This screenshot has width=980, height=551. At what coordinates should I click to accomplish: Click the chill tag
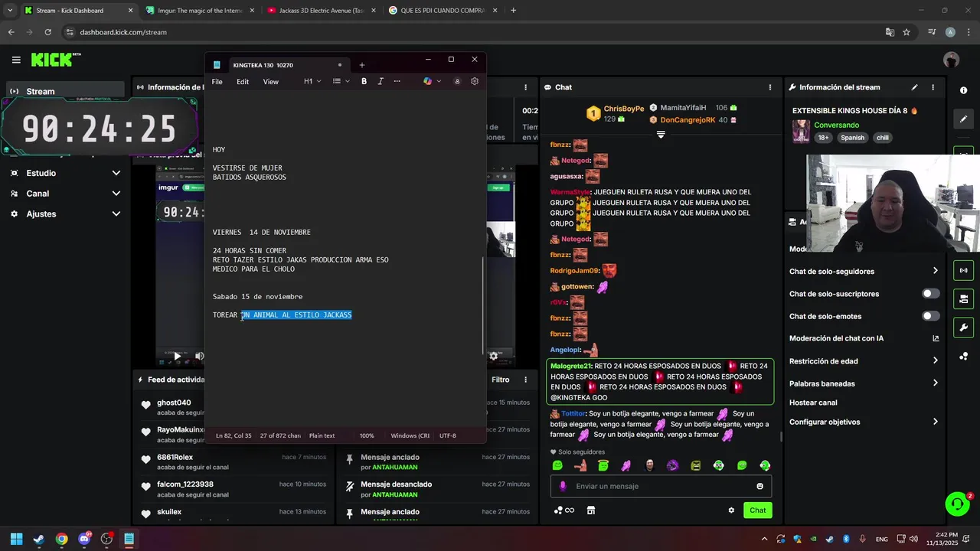(x=883, y=138)
